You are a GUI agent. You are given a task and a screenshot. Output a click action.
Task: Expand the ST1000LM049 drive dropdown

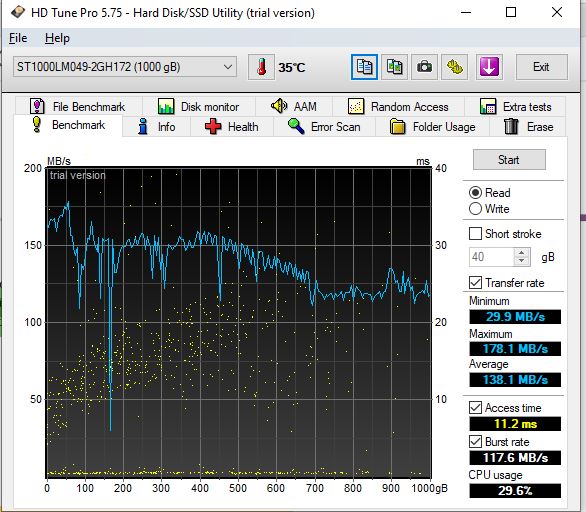pos(125,67)
